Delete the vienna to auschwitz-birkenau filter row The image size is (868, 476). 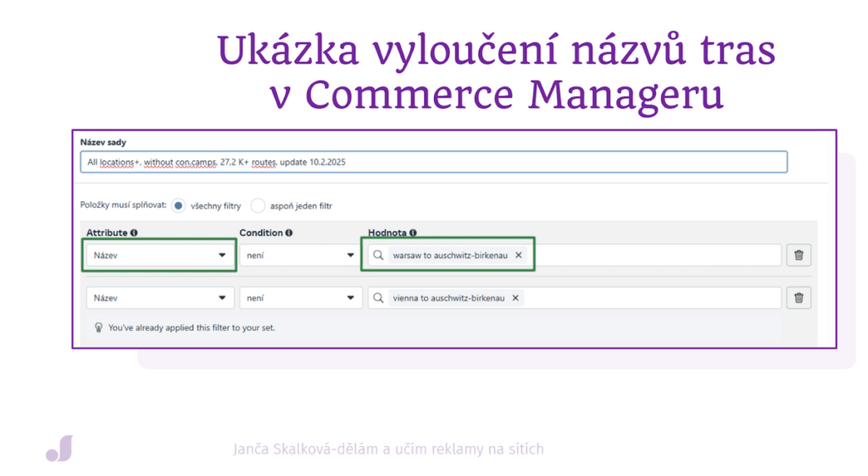coord(798,298)
